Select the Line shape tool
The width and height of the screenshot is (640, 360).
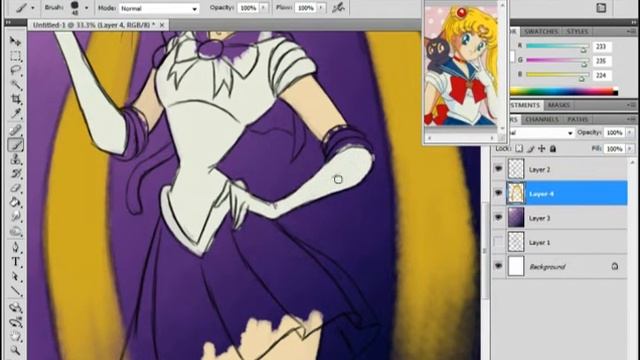point(15,291)
